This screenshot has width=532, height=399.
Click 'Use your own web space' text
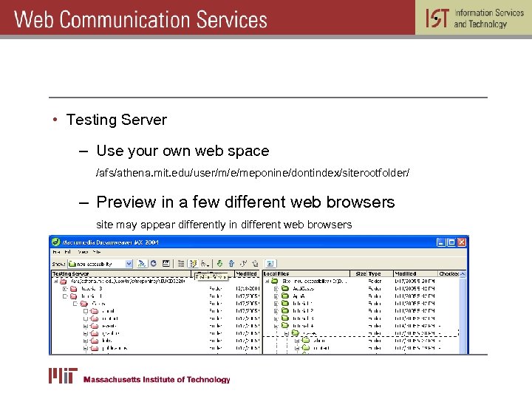[183, 151]
